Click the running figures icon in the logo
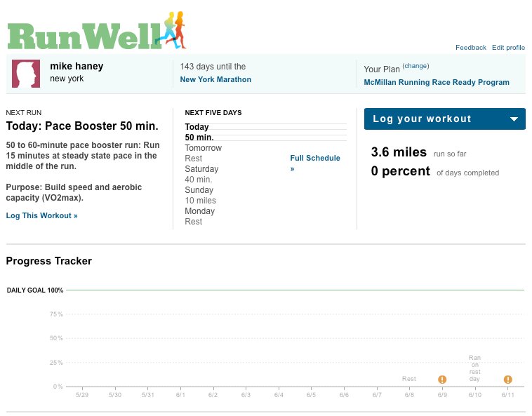The width and height of the screenshot is (532, 416). click(x=173, y=29)
